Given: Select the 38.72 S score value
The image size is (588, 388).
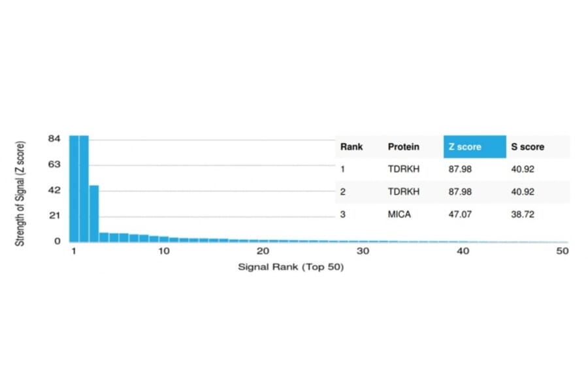Looking at the screenshot, I should (523, 214).
